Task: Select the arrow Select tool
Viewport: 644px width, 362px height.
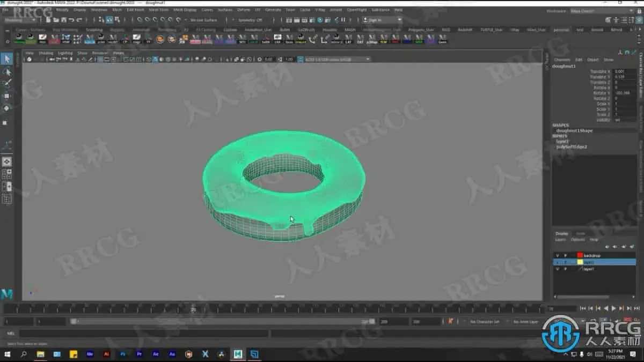Action: tap(6, 58)
